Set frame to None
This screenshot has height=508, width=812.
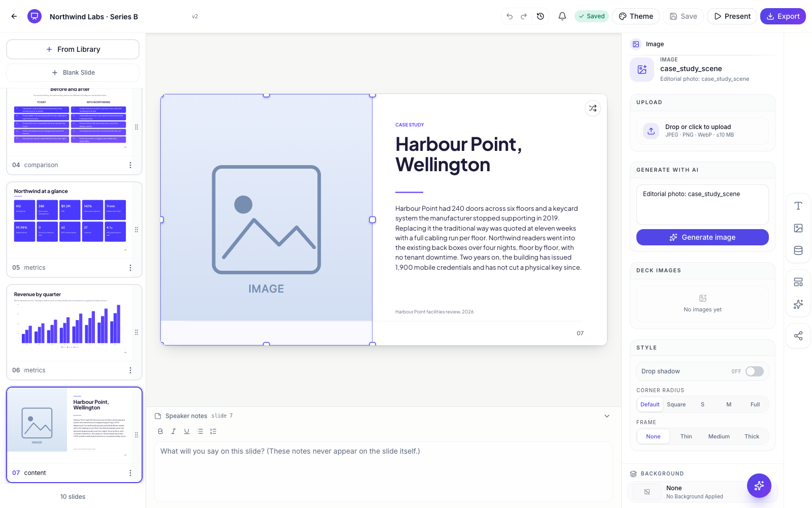(x=653, y=436)
